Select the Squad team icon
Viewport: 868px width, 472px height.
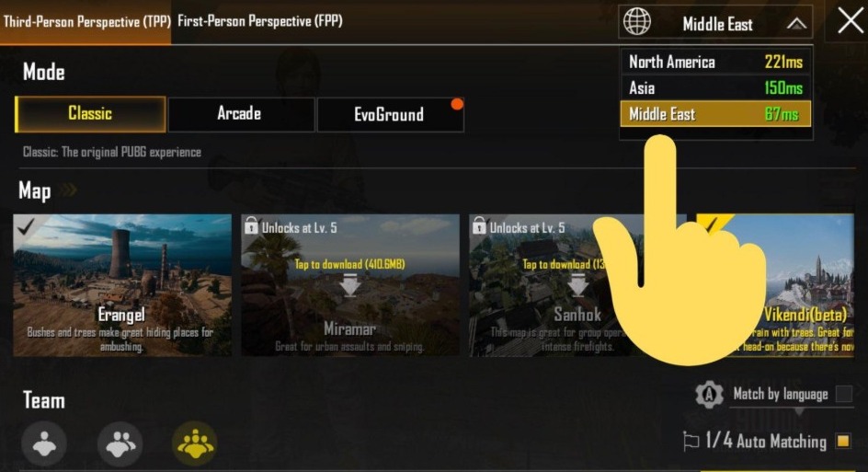(x=195, y=443)
